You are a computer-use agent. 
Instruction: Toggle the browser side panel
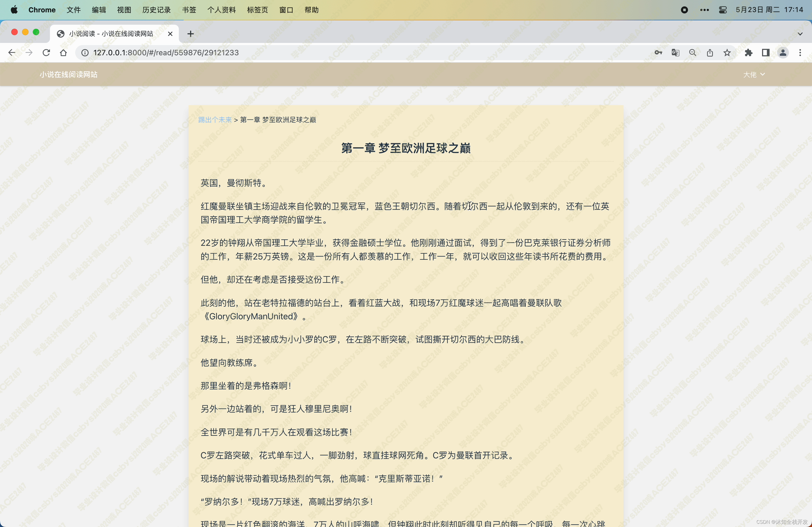click(765, 53)
